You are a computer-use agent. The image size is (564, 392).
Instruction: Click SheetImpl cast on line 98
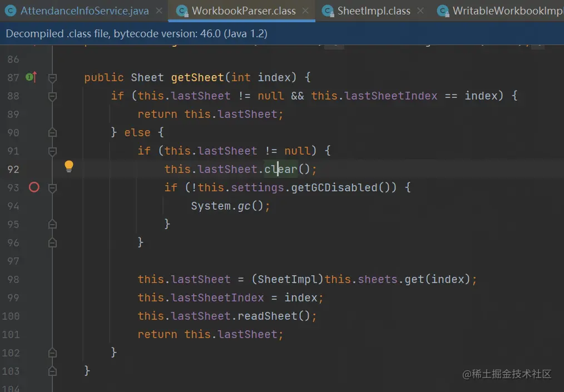coord(288,279)
